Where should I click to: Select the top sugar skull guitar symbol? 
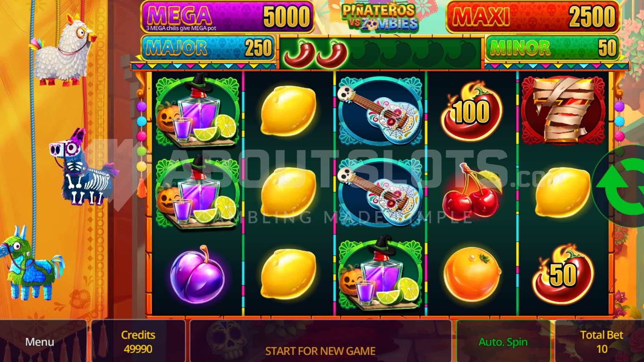coord(381,111)
